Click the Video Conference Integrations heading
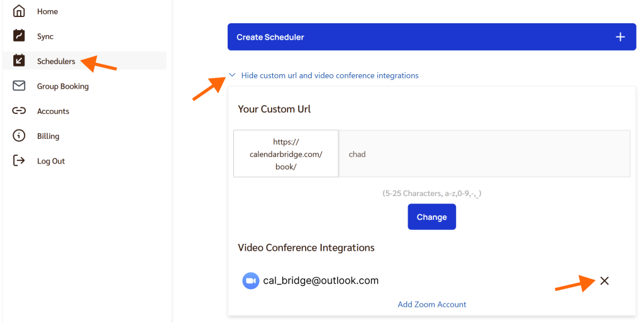Screen dimensions: 644x323 pyautogui.click(x=306, y=248)
